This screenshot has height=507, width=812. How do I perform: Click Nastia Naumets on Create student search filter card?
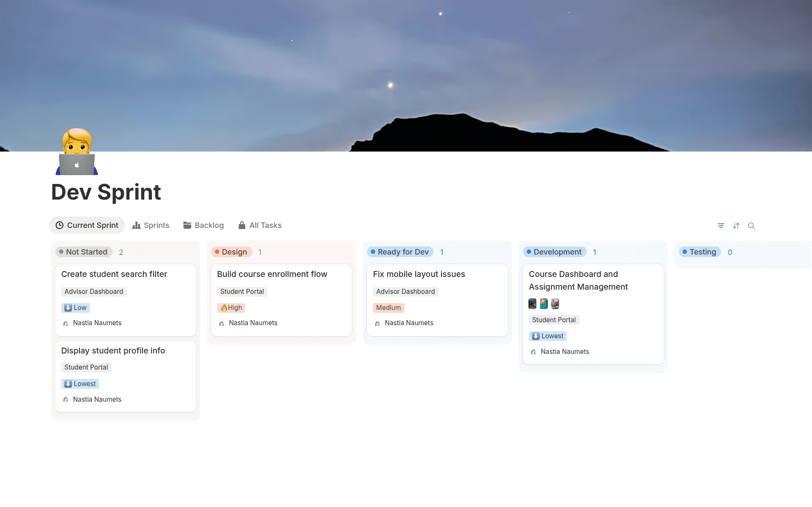coord(97,323)
